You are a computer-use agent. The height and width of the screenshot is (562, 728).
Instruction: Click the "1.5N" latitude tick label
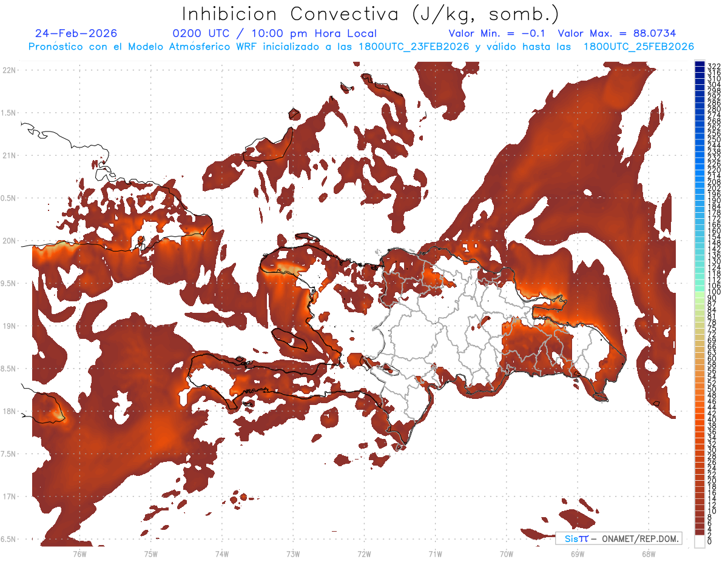(9, 113)
